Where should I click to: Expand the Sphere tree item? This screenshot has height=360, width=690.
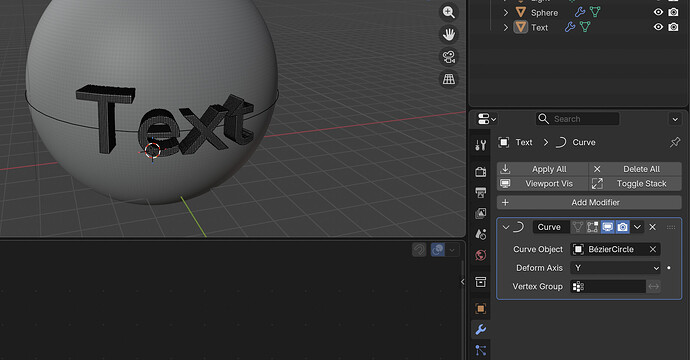click(x=506, y=12)
